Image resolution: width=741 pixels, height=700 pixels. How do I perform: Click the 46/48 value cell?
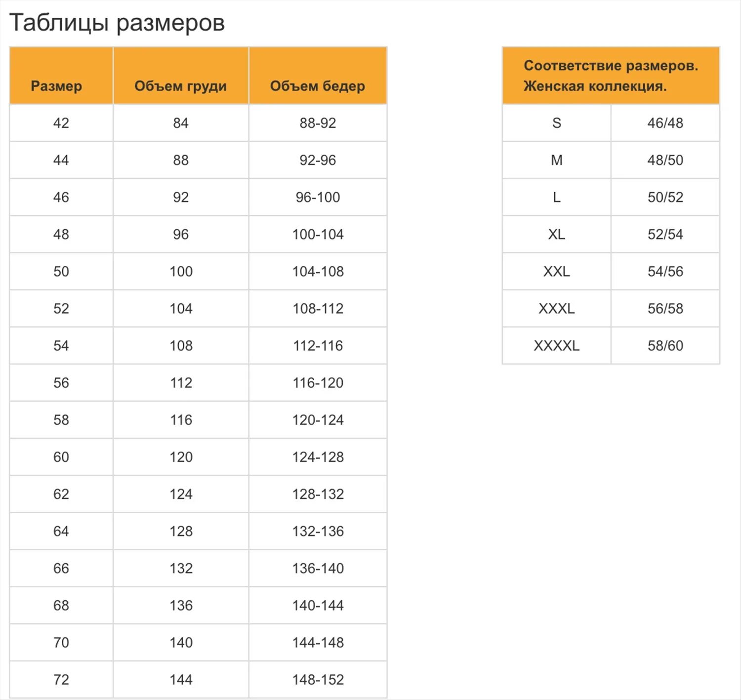coord(665,123)
